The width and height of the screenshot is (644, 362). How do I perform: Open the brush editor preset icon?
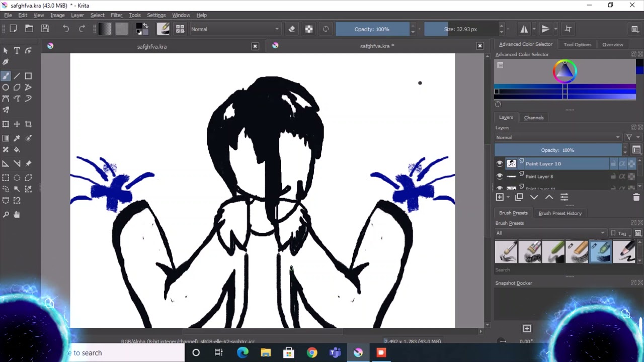pyautogui.click(x=163, y=29)
